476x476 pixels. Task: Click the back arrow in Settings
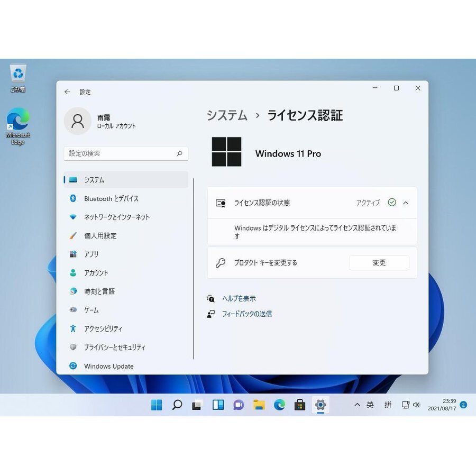[x=67, y=91]
